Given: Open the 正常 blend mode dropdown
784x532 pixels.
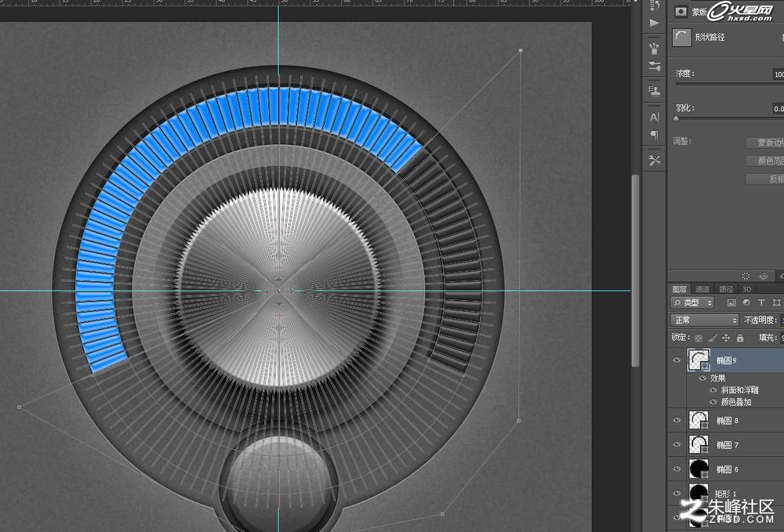Looking at the screenshot, I should pyautogui.click(x=705, y=320).
